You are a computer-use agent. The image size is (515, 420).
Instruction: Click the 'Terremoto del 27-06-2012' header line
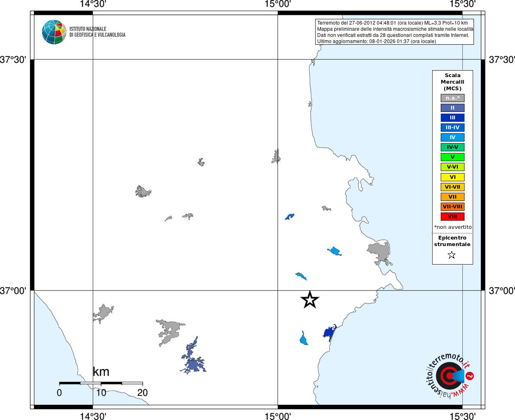(392, 23)
